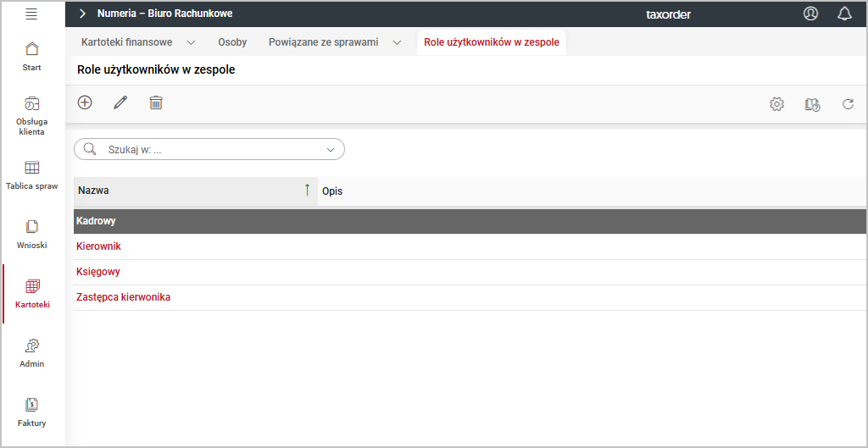Select Role użytkowników w zespole tab
868x448 pixels.
(491, 42)
